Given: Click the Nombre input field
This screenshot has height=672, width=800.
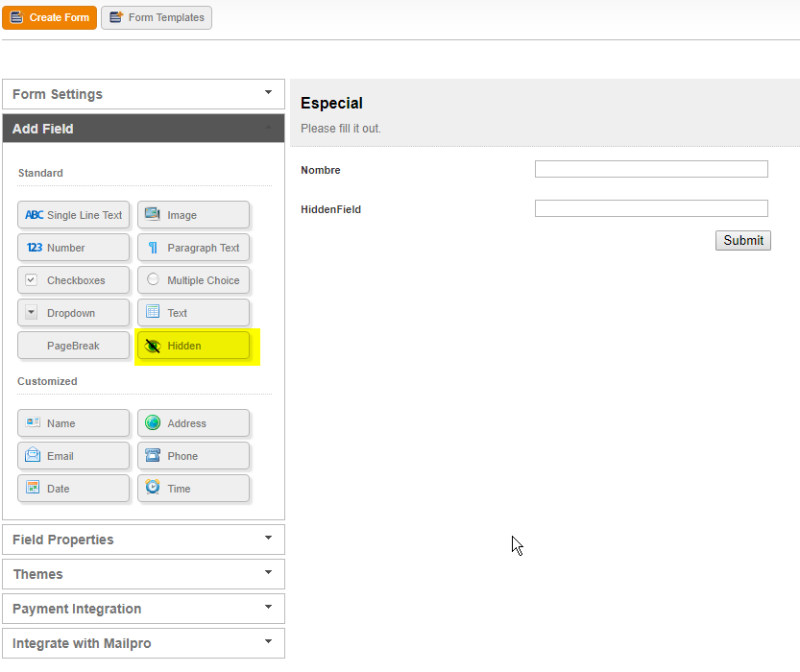Looking at the screenshot, I should pyautogui.click(x=651, y=169).
